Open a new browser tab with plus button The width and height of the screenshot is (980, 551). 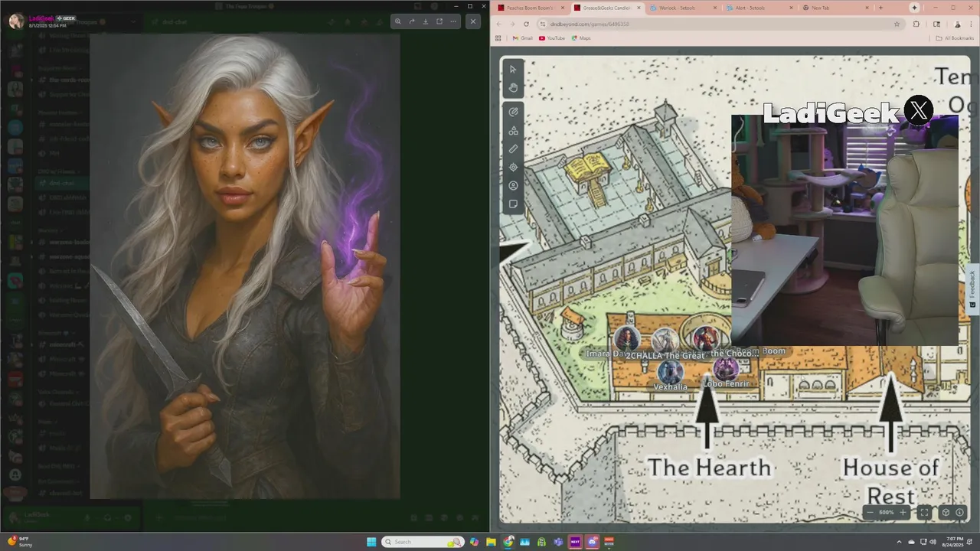point(880,8)
